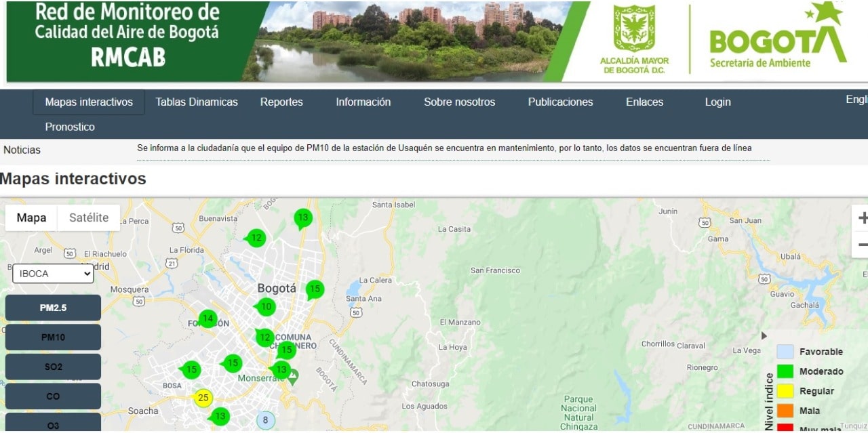Open the Reportes menu
Image resolution: width=868 pixels, height=433 pixels.
coord(281,102)
